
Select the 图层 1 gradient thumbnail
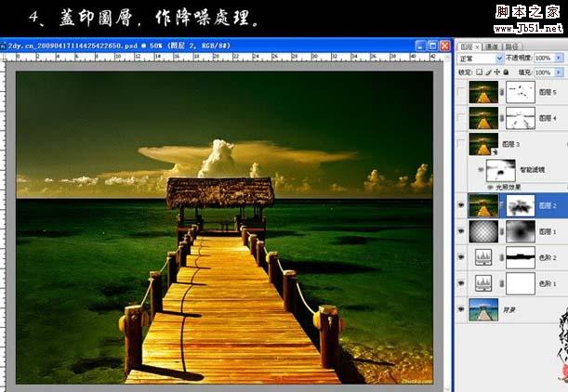(483, 231)
